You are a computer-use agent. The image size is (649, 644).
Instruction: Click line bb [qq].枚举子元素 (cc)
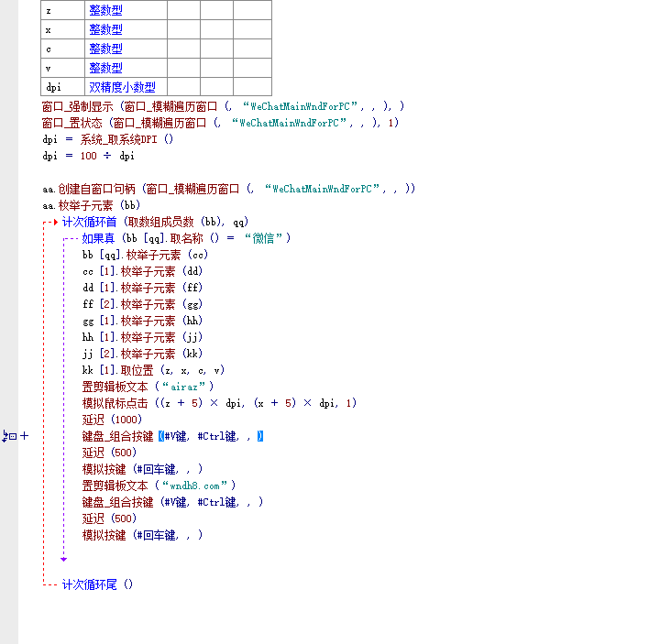(145, 255)
